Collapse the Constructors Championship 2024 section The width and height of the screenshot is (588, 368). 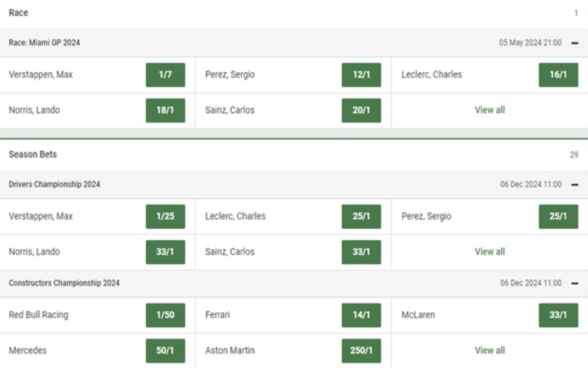573,283
